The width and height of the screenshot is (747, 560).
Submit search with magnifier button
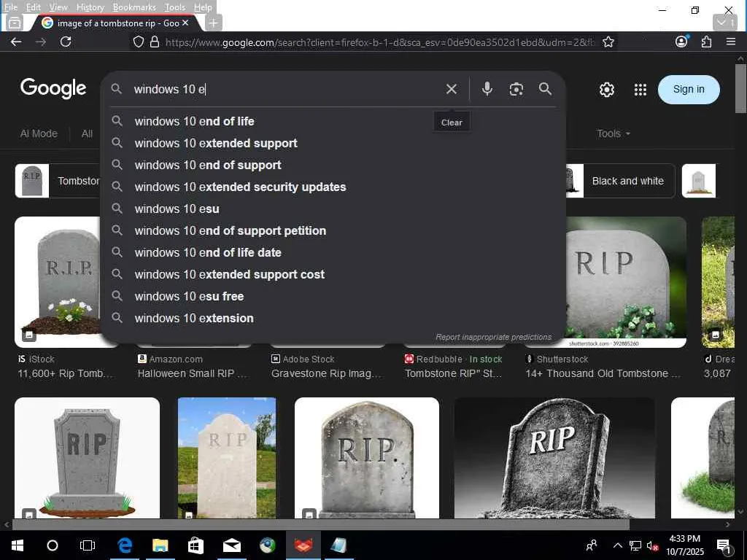pos(545,89)
